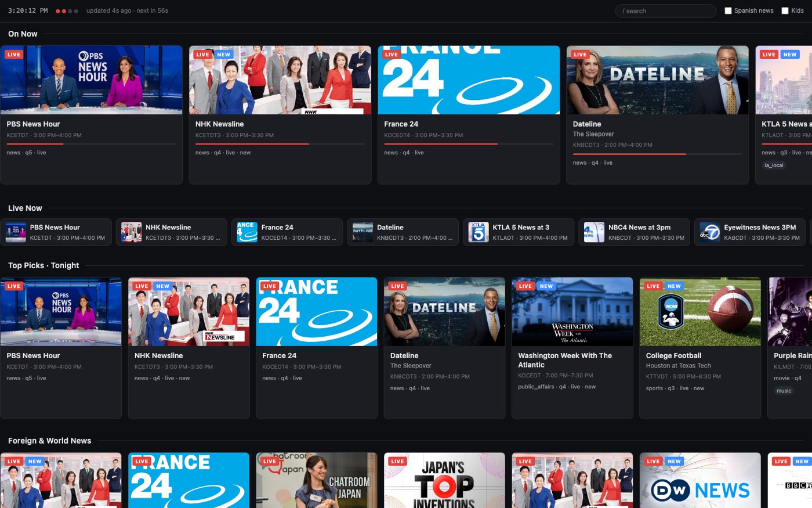Click the NBC4 News at 3pm title in Live Now

(639, 228)
